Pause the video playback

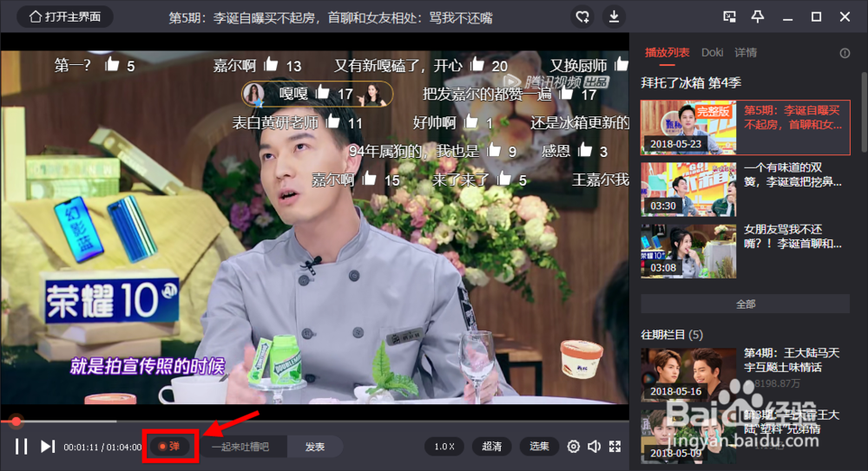click(x=21, y=446)
